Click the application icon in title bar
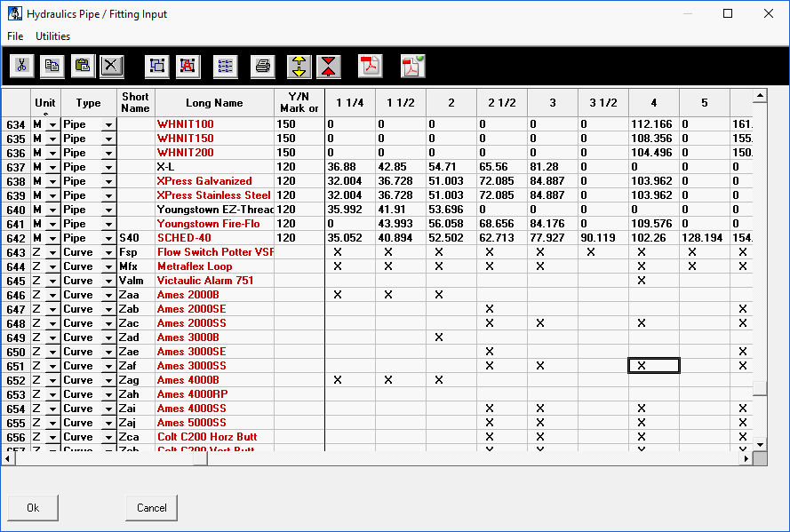Viewport: 790px width, 532px height. (15, 13)
